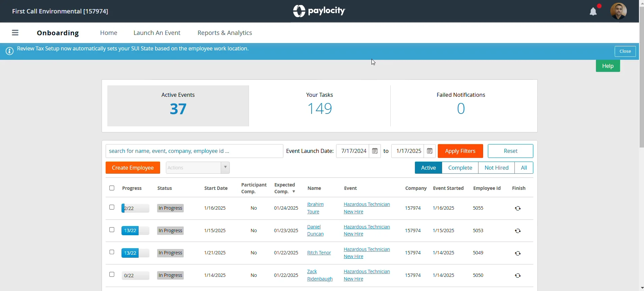Toggle the select-all header checkbox
This screenshot has height=291, width=644.
112,188
